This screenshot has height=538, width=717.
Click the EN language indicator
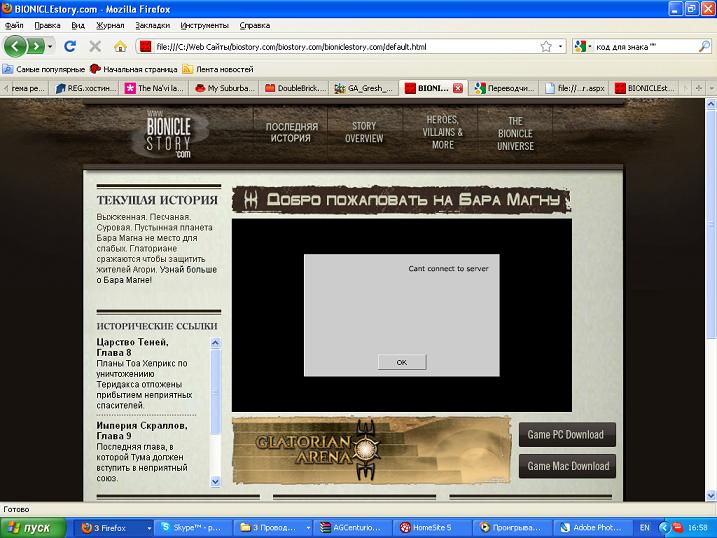pos(645,528)
